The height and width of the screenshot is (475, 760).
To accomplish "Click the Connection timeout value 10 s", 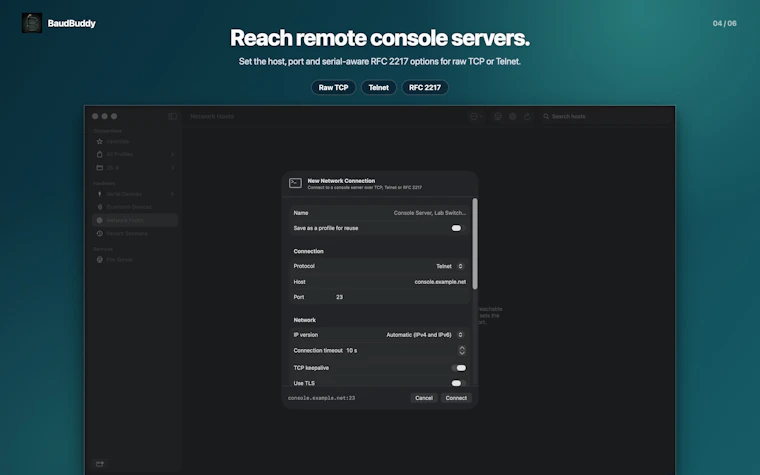I will 351,350.
